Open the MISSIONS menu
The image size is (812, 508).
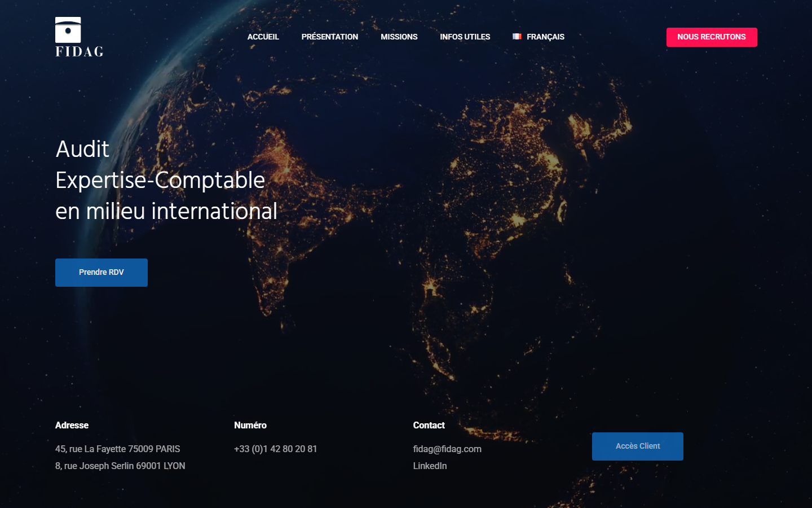click(399, 37)
